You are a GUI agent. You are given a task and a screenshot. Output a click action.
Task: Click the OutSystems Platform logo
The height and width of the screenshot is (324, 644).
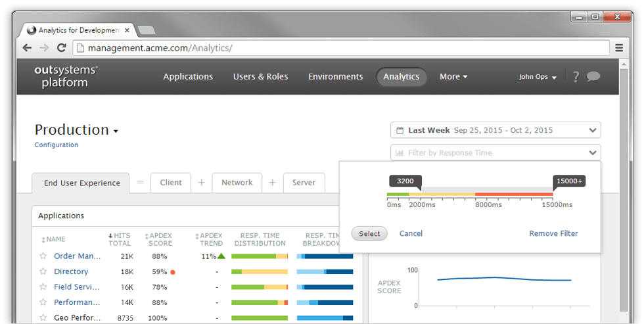[66, 76]
